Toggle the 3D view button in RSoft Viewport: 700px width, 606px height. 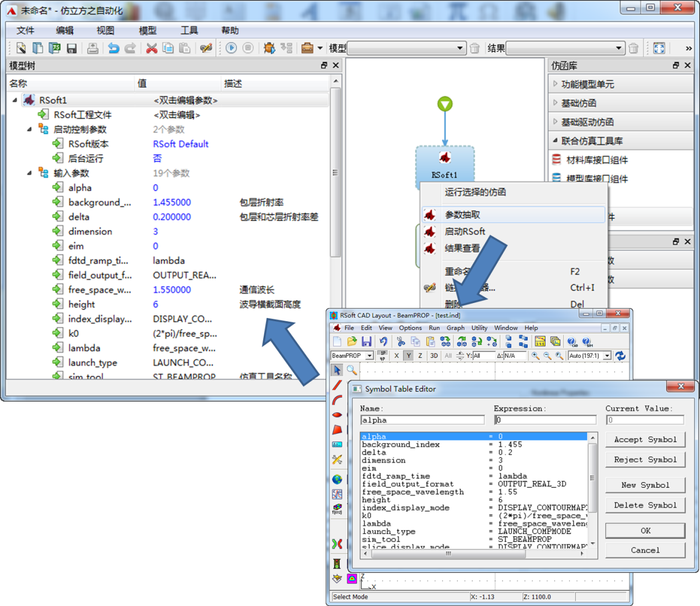pyautogui.click(x=434, y=355)
